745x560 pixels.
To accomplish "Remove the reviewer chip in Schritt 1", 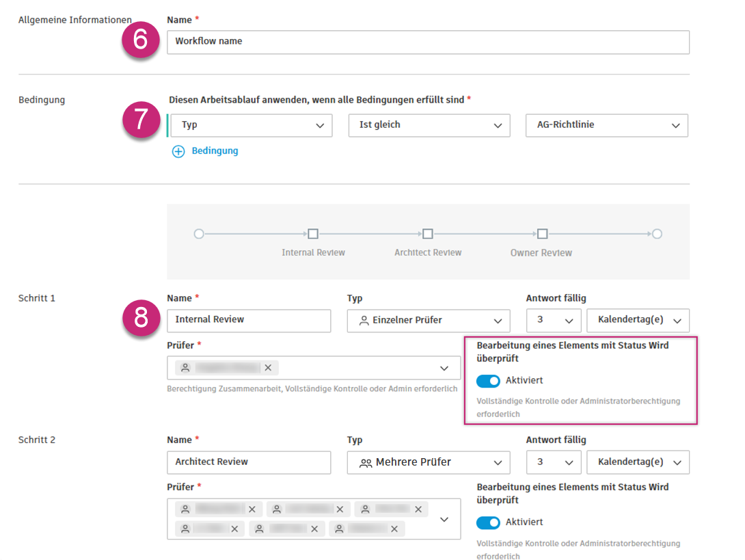I will click(268, 368).
